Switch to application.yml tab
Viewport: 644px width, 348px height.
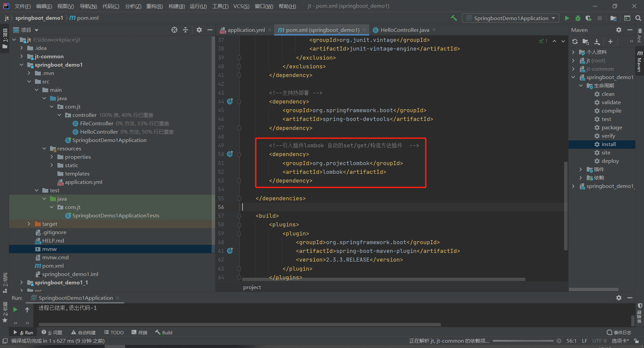(246, 30)
